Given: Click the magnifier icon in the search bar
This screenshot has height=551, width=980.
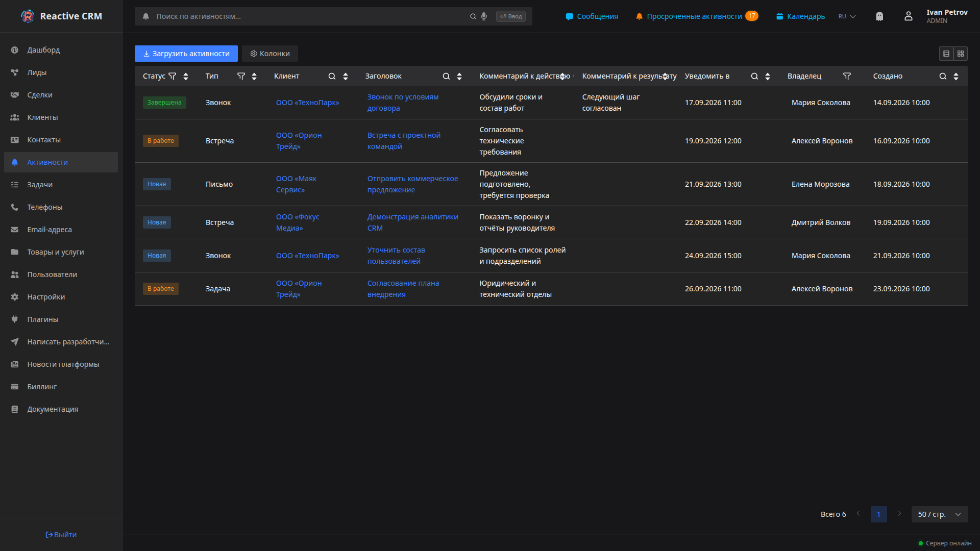Looking at the screenshot, I should (473, 16).
